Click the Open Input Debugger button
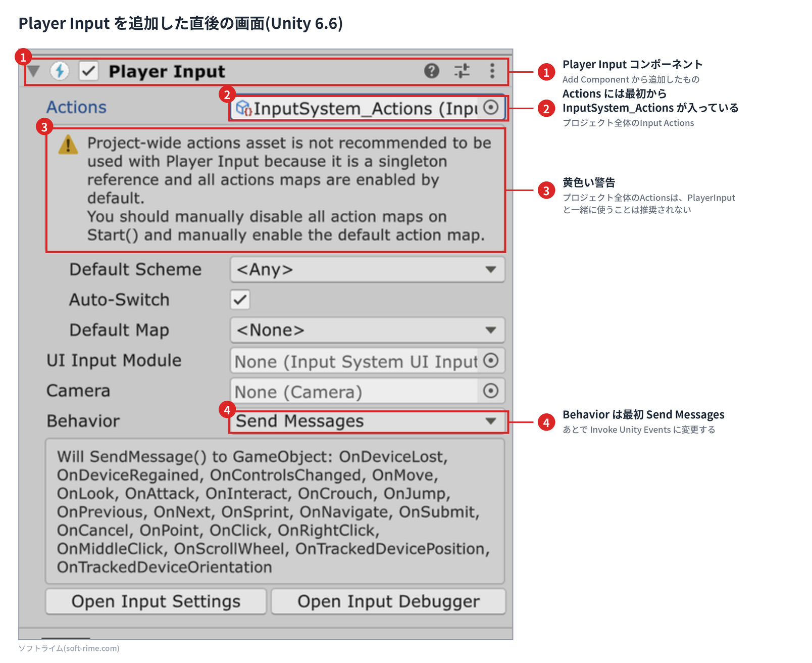Image resolution: width=812 pixels, height=663 pixels. (388, 601)
